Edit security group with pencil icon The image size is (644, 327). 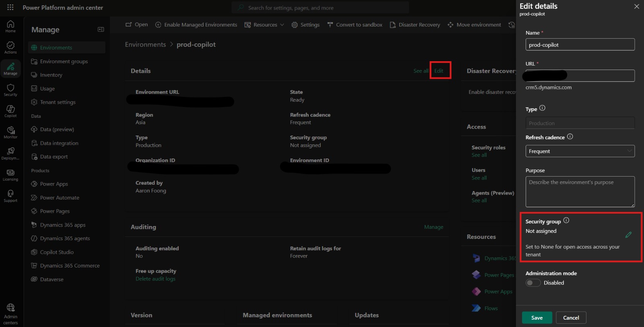pyautogui.click(x=628, y=234)
